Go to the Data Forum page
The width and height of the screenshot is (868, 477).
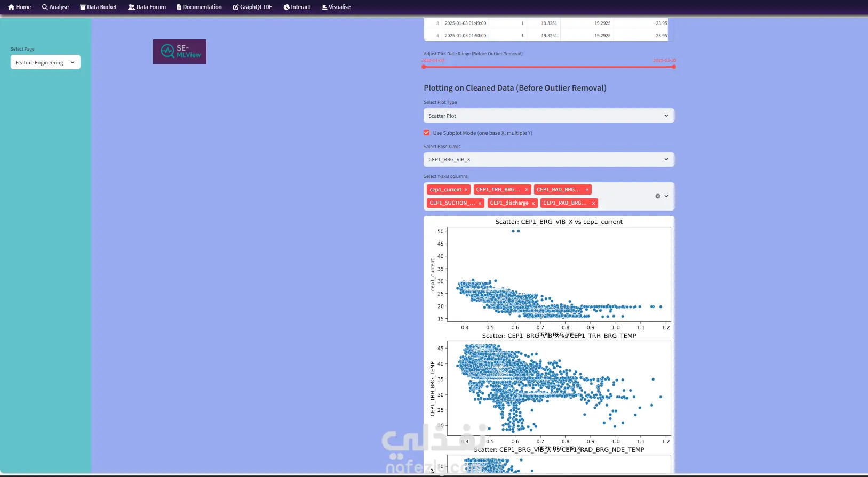[x=147, y=7]
